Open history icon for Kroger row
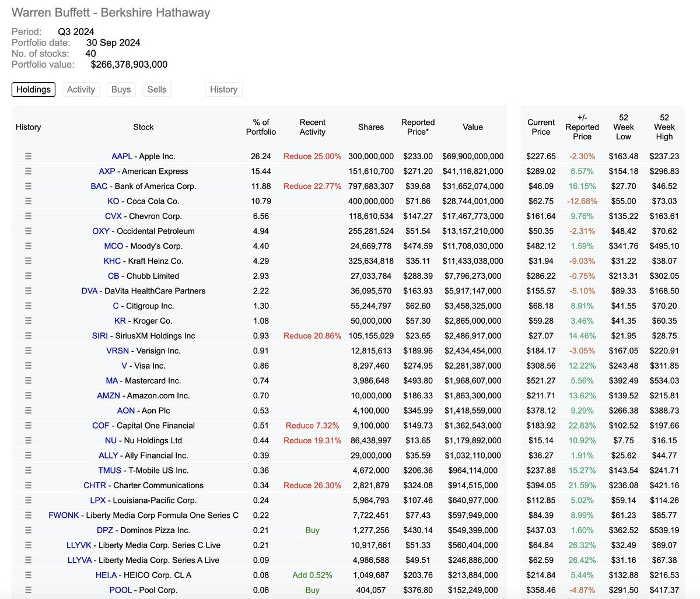The height and width of the screenshot is (599, 700). pyautogui.click(x=28, y=321)
